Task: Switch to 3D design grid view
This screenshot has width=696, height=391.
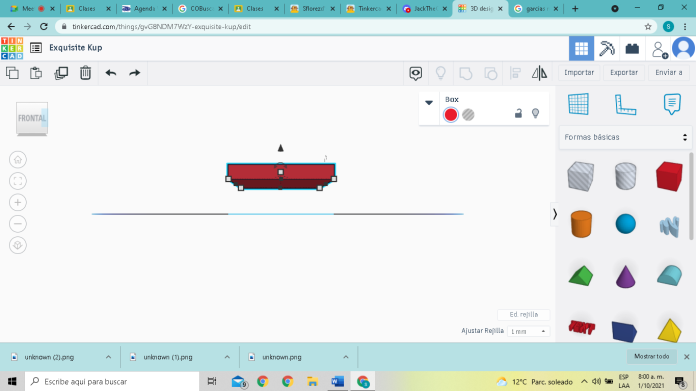Action: pos(581,48)
